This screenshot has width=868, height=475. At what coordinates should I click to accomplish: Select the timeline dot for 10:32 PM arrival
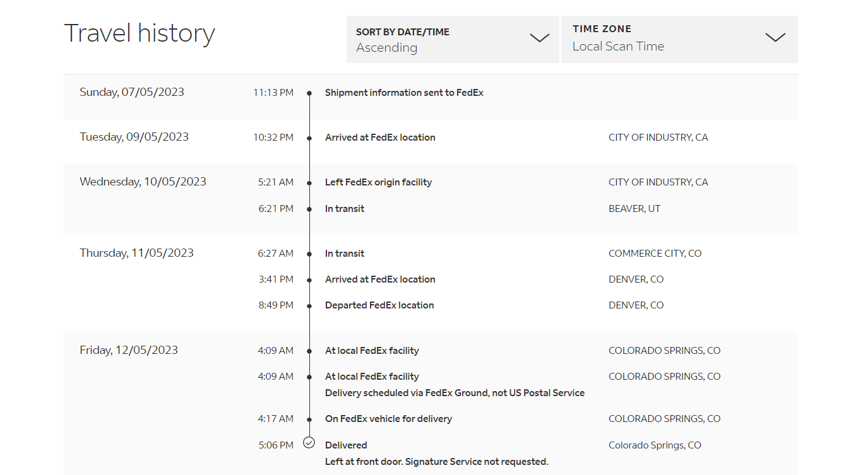(309, 138)
